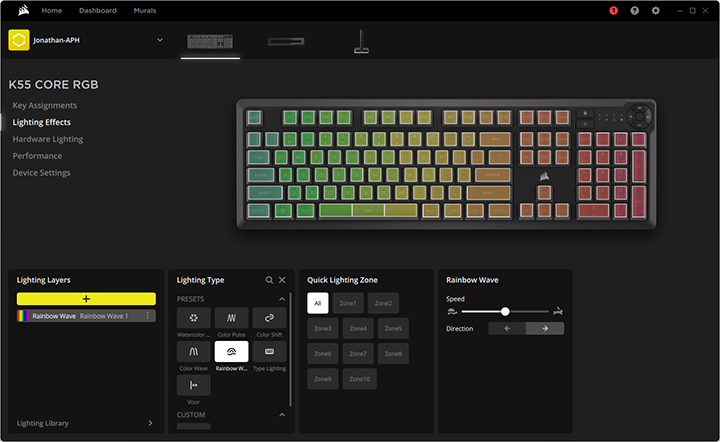Choose the Visor lighting effect
The height and width of the screenshot is (442, 720).
pos(194,385)
